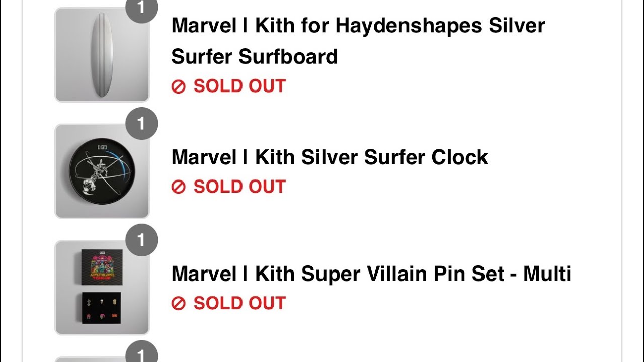Click the SOLD OUT label for the clock
The height and width of the screenshot is (362, 644).
coord(239,187)
